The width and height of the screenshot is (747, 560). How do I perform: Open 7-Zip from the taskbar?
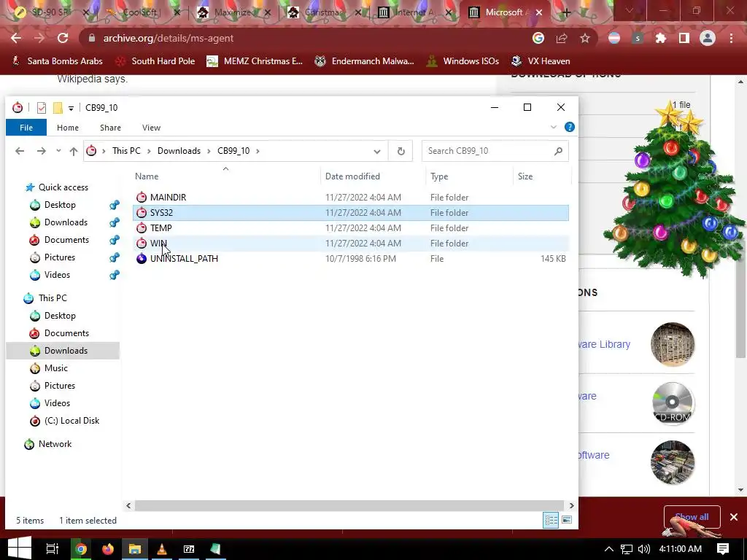189,549
